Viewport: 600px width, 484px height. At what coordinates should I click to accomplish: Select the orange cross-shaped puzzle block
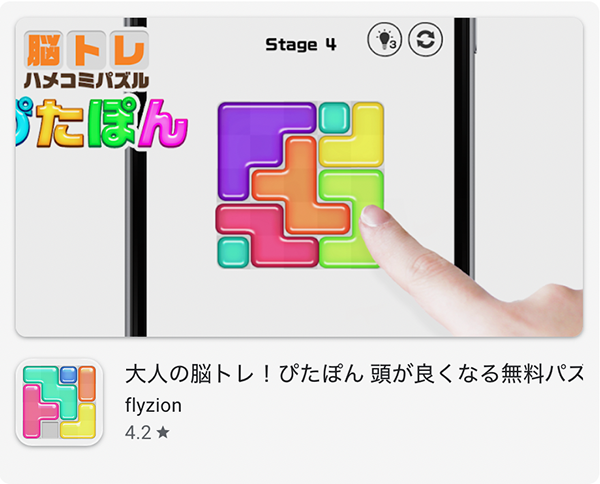(300, 186)
